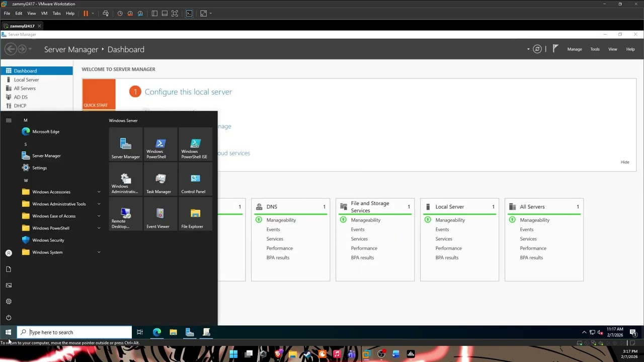Launch the Windows PowerShell tile
This screenshot has width=644, height=362.
[160, 145]
